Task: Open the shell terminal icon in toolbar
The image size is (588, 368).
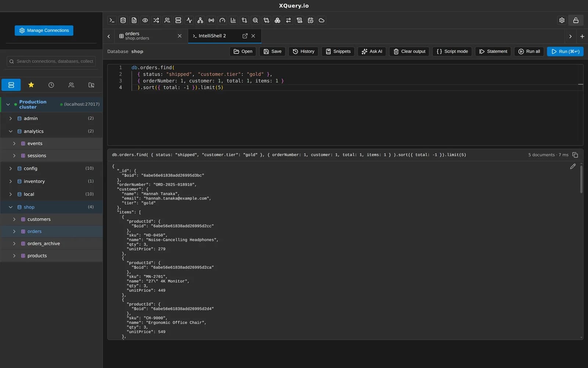Action: (112, 20)
